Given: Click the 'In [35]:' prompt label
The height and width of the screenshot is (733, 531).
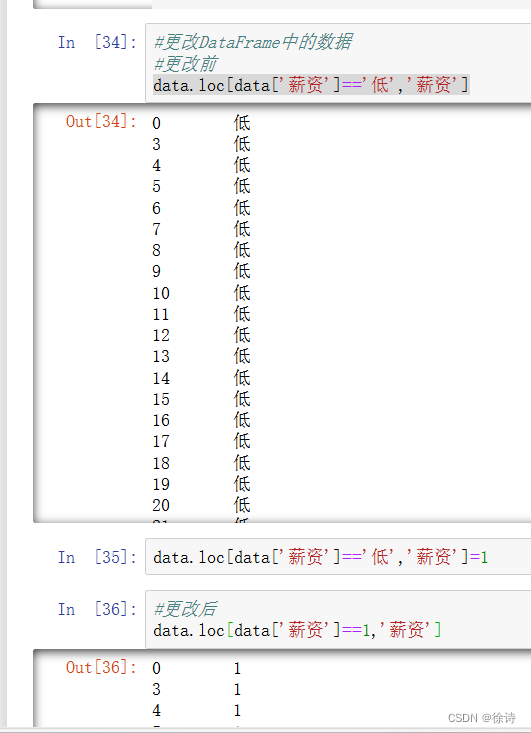Looking at the screenshot, I should (x=97, y=557).
